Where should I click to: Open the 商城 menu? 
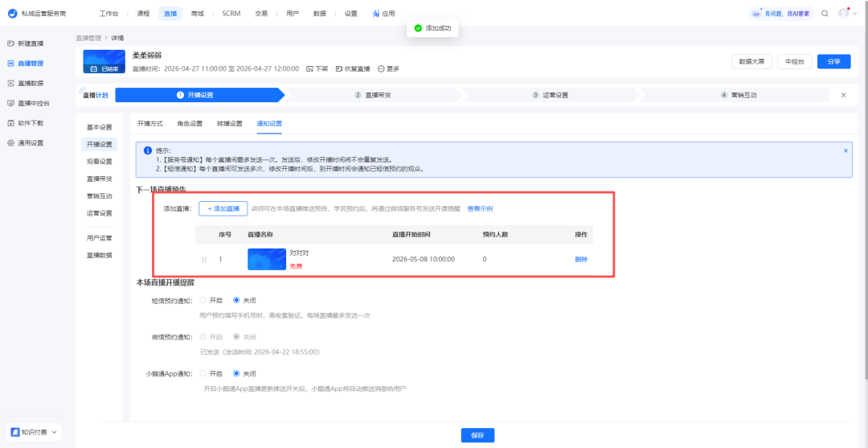(x=197, y=14)
